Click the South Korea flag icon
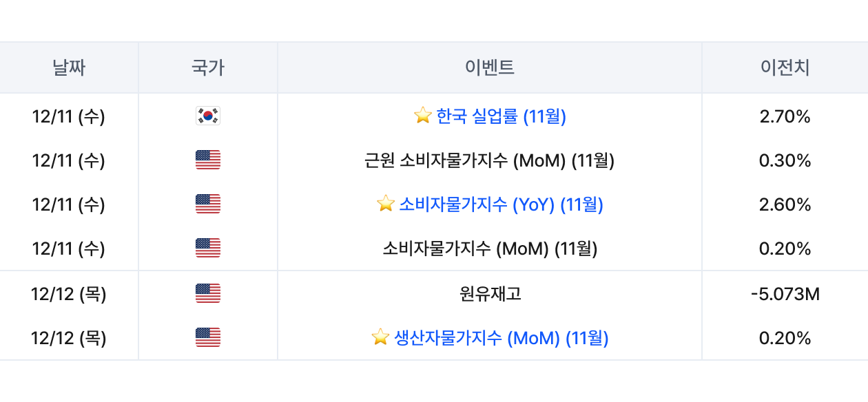 [x=207, y=116]
